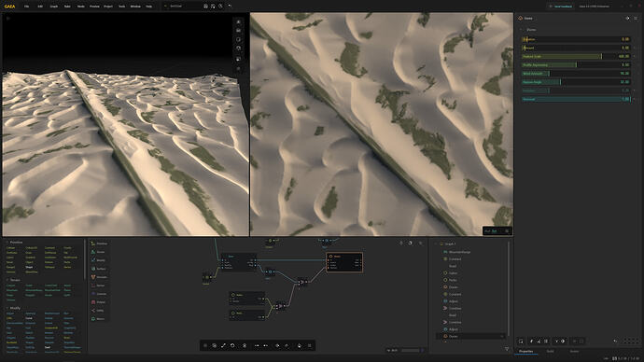Adjust the Feature Scale slider
The width and height of the screenshot is (644, 362).
[x=576, y=56]
